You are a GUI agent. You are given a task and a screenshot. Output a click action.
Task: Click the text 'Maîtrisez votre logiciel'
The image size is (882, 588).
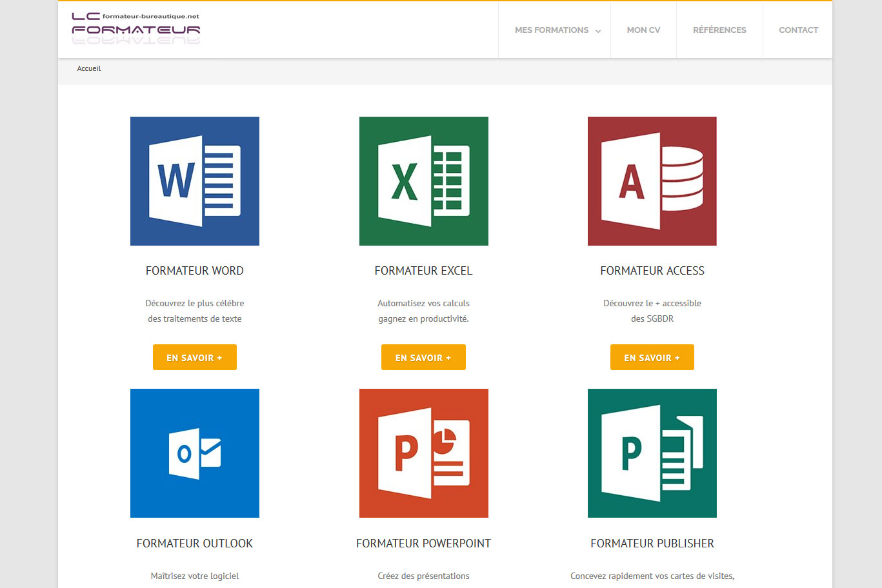pos(195,576)
